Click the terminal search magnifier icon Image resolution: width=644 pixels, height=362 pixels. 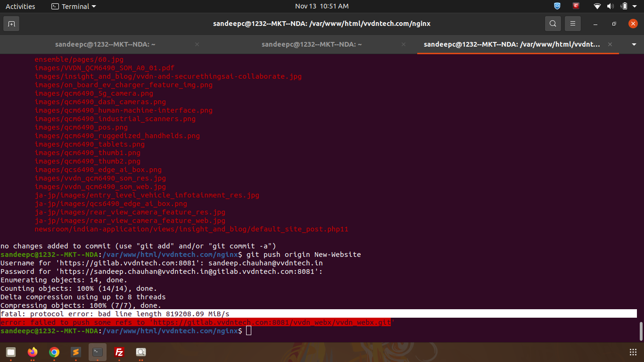click(553, 24)
